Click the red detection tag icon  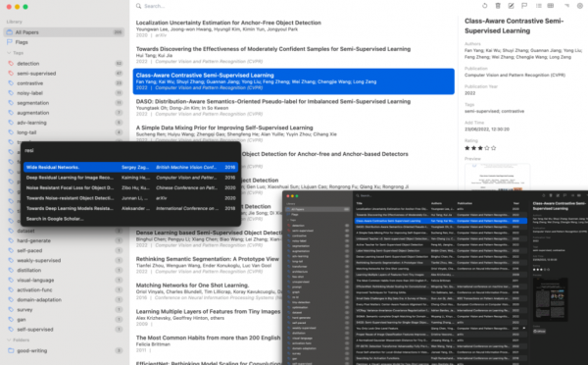pos(11,64)
